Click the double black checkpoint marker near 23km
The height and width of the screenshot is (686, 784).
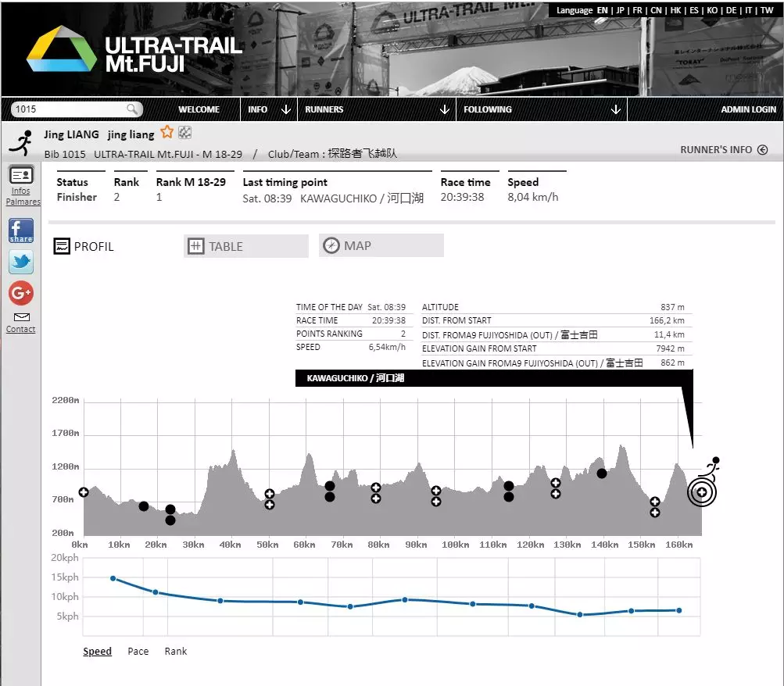pyautogui.click(x=170, y=515)
